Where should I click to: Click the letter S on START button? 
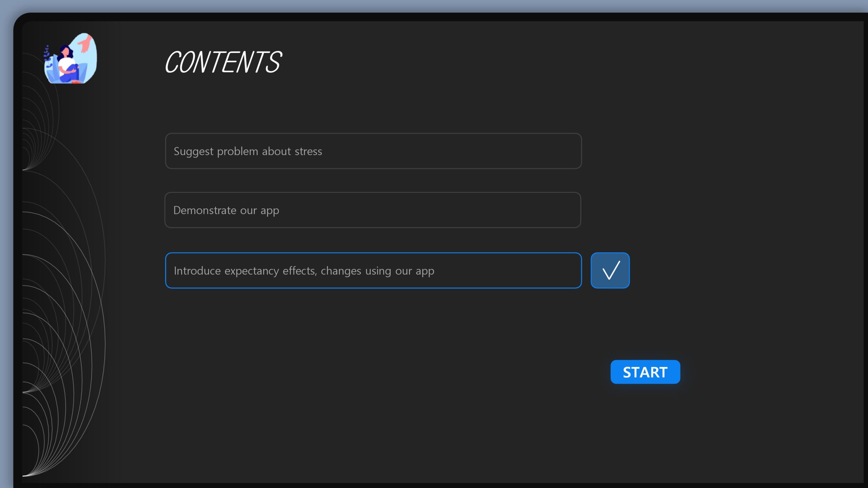(627, 372)
